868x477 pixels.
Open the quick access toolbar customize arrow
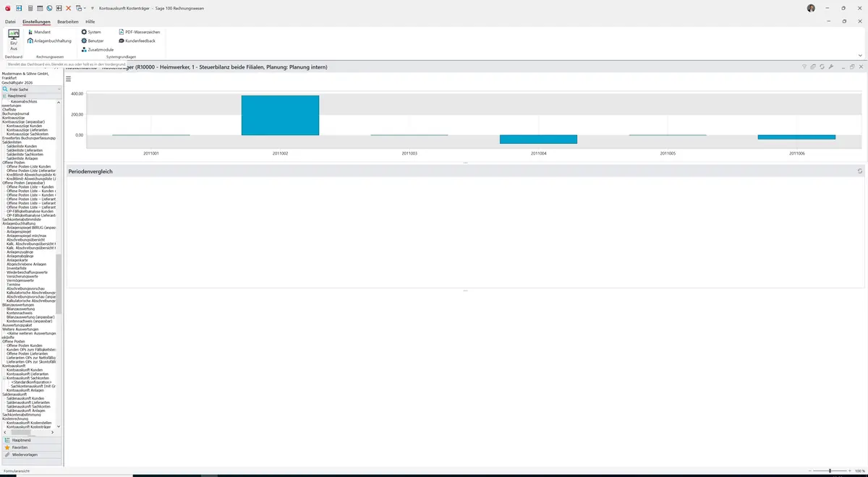point(92,8)
